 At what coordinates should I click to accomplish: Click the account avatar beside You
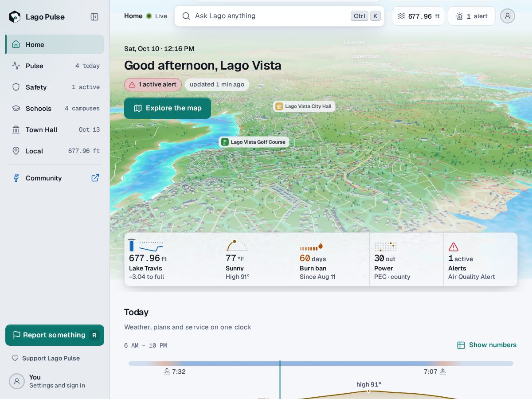click(17, 381)
